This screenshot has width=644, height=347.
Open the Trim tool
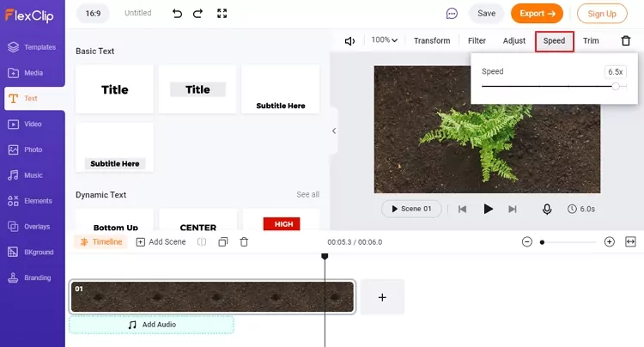(x=591, y=40)
